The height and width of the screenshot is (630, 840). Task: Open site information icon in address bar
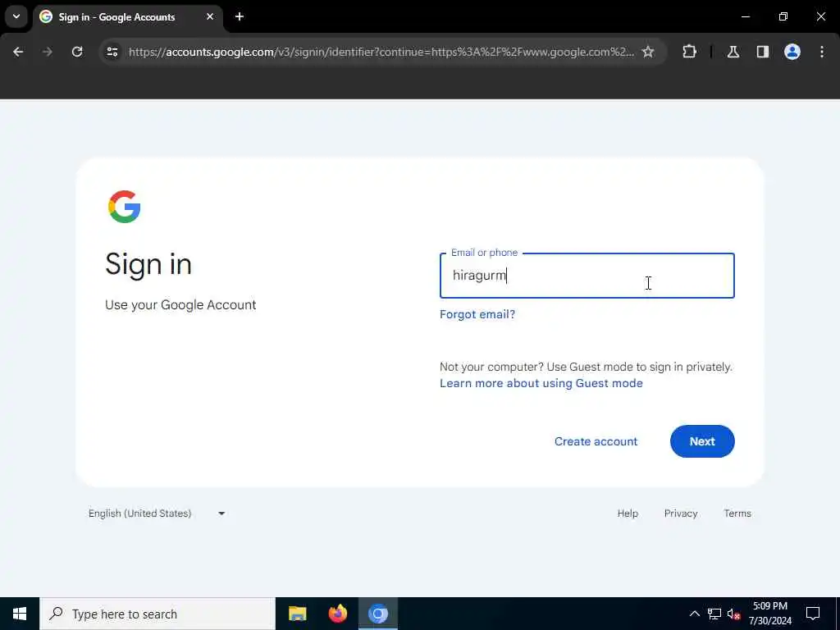[112, 52]
